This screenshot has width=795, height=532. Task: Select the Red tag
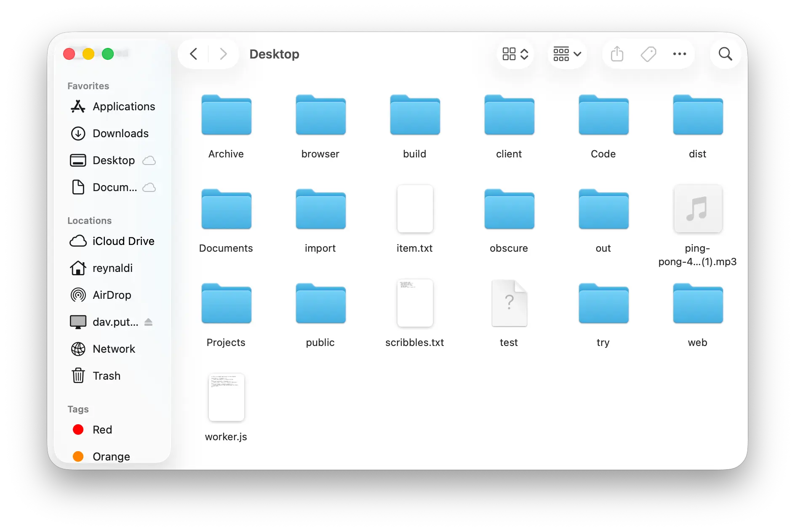point(102,430)
